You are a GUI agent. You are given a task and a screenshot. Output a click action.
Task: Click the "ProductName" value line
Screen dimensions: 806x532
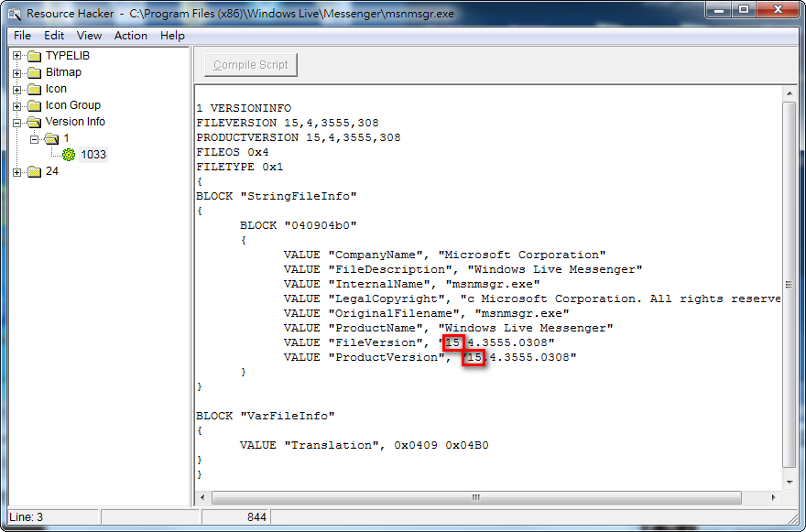coord(448,328)
